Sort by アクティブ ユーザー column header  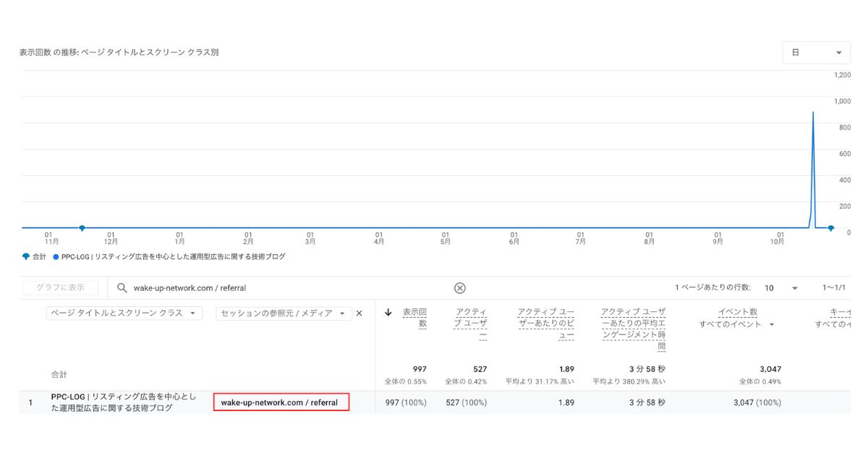coord(471,324)
